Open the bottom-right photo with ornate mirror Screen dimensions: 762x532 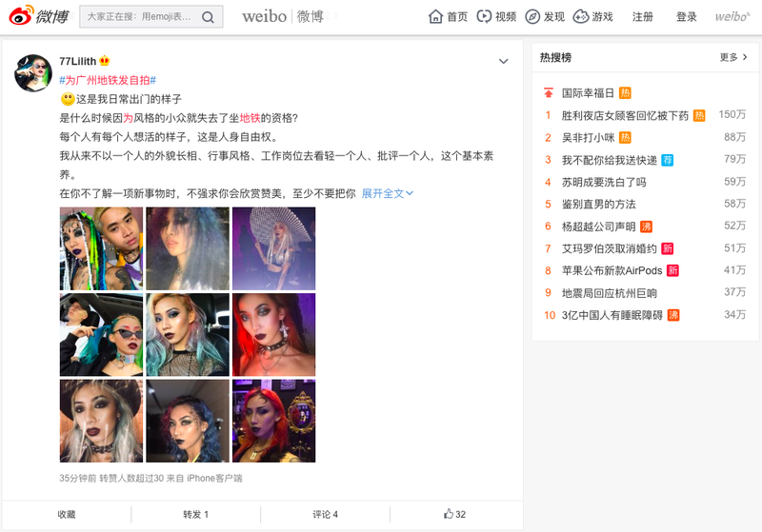(274, 421)
